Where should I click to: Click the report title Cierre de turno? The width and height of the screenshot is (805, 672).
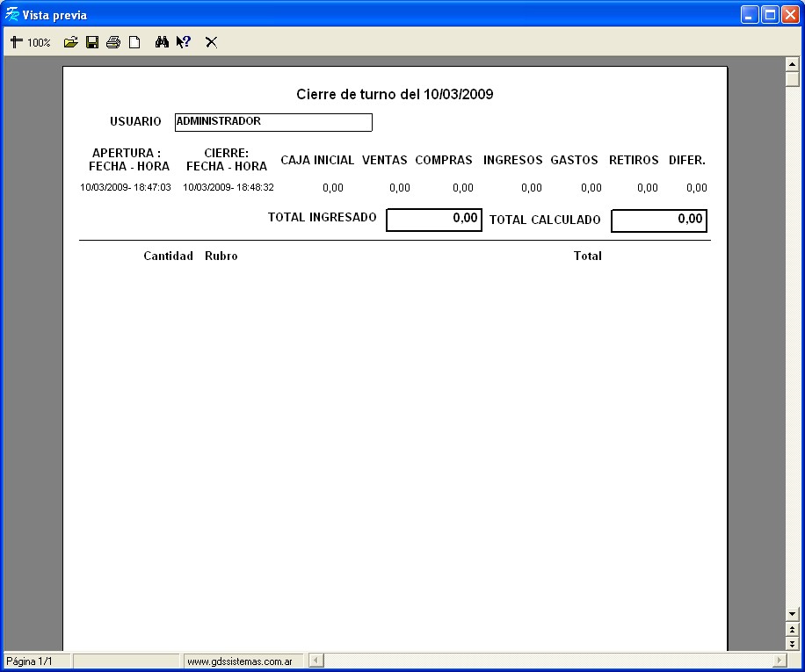tap(395, 94)
